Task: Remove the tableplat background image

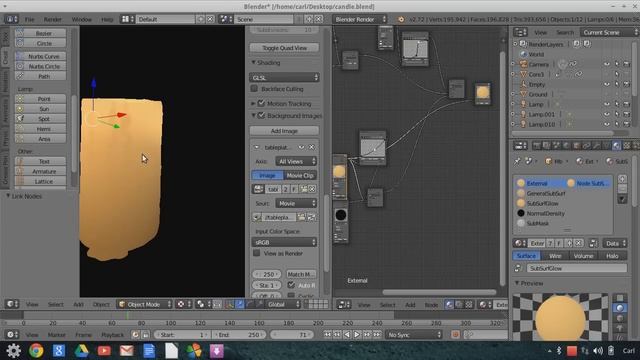Action: (312, 147)
